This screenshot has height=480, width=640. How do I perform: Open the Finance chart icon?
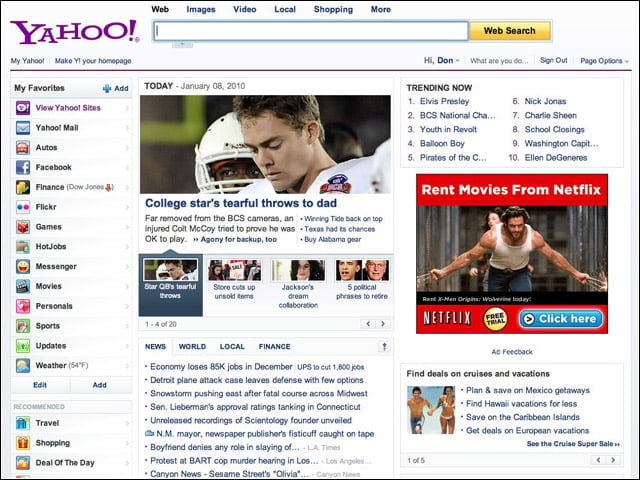[23, 187]
